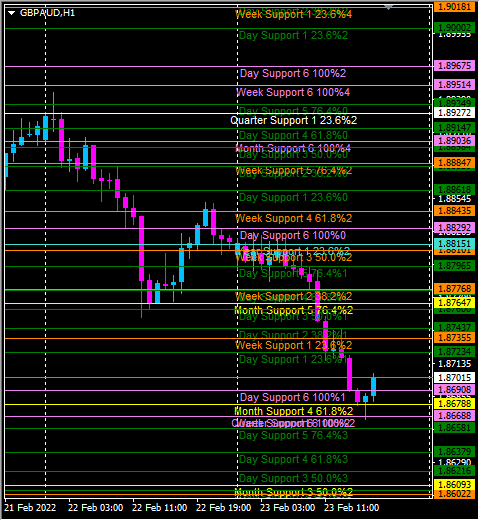The image size is (480, 521).
Task: Select the Month Support 5 76.4%2 label
Action: point(294,310)
